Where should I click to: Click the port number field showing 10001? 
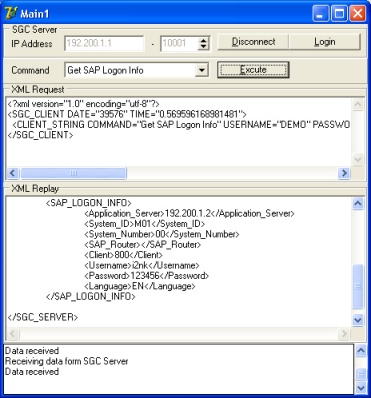click(x=179, y=43)
